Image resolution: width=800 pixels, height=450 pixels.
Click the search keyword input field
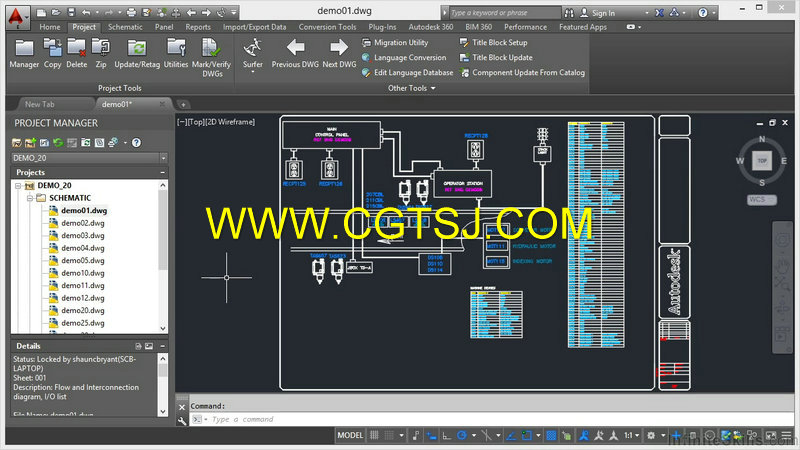(x=504, y=13)
